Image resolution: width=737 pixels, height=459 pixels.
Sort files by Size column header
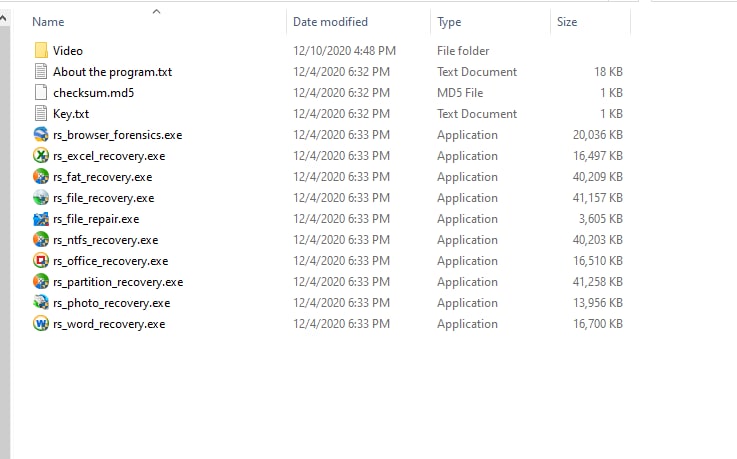567,22
